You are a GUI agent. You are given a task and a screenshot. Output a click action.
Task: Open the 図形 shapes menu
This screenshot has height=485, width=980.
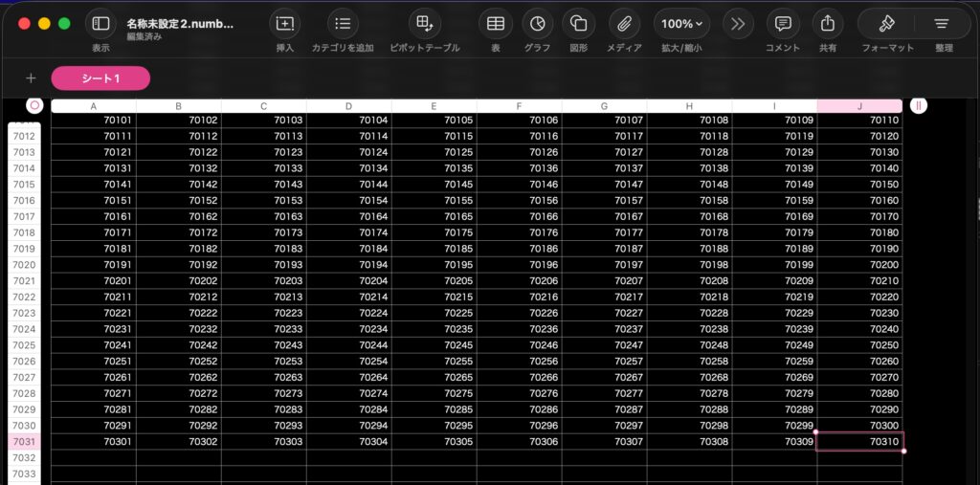(577, 24)
